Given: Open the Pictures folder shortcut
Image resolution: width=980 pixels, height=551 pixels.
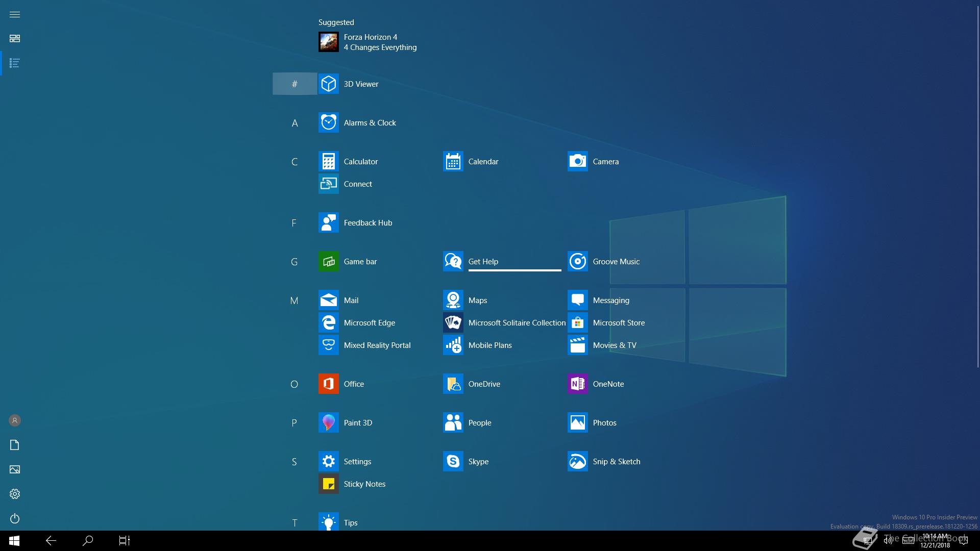Looking at the screenshot, I should click(15, 469).
